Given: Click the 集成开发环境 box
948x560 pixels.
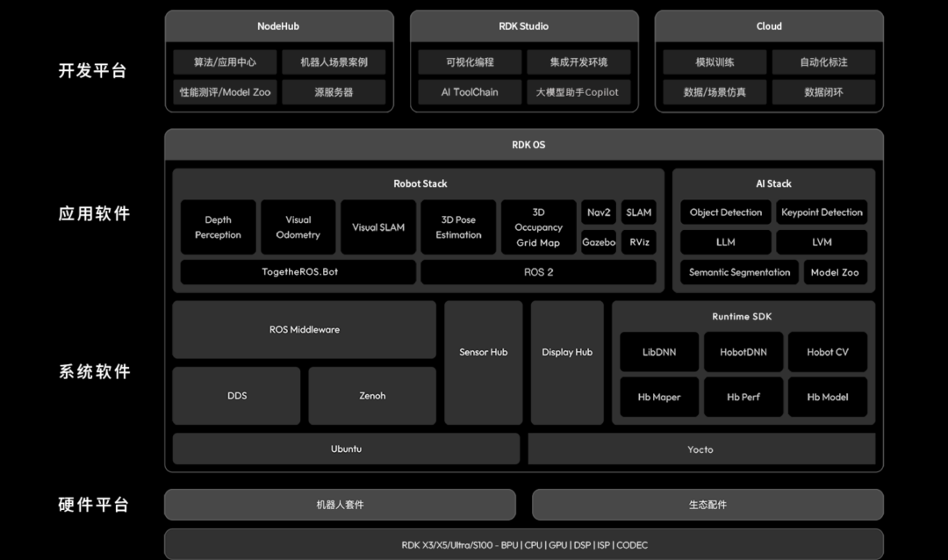Looking at the screenshot, I should [x=578, y=61].
